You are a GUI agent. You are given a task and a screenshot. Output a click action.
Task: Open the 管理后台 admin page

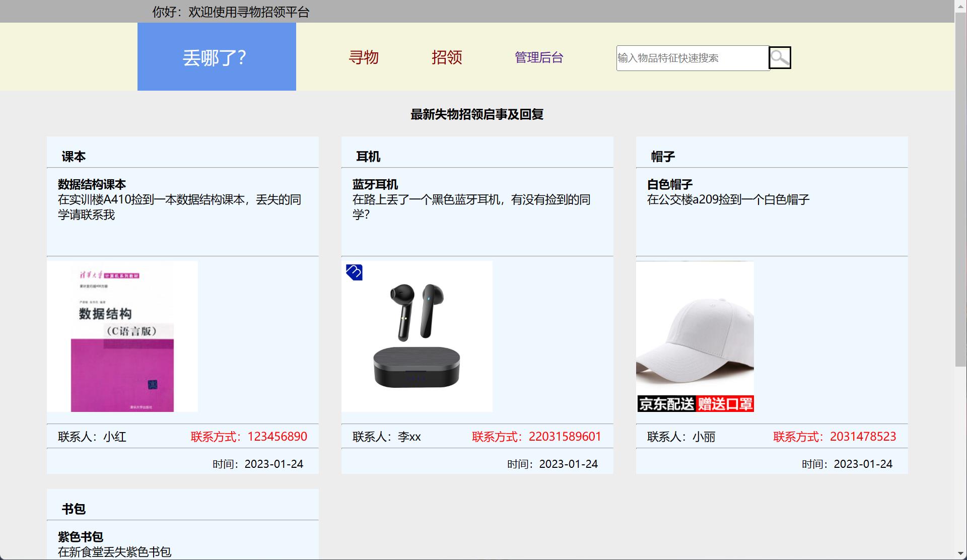tap(538, 57)
